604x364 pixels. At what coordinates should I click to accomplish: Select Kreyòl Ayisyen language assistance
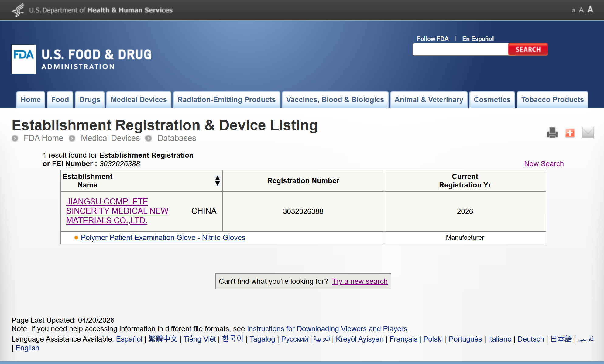coord(359,339)
